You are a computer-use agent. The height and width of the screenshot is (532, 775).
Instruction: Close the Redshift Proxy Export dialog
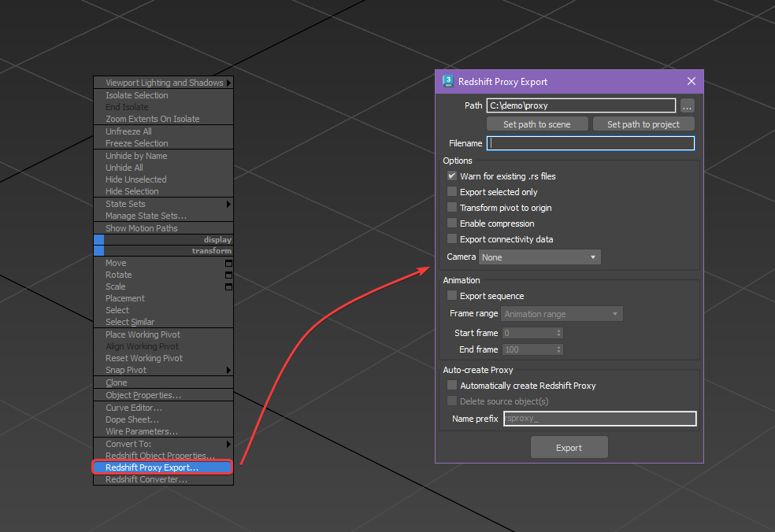[691, 82]
